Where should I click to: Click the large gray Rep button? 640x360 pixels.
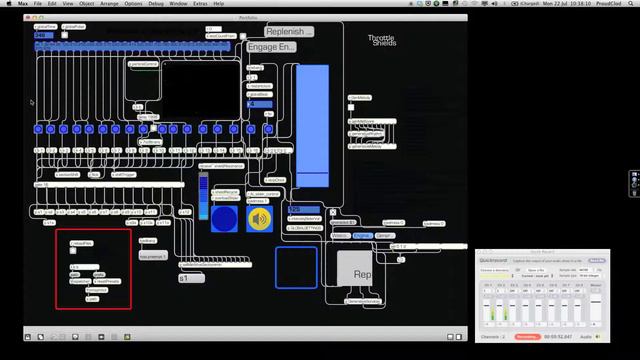(355, 269)
